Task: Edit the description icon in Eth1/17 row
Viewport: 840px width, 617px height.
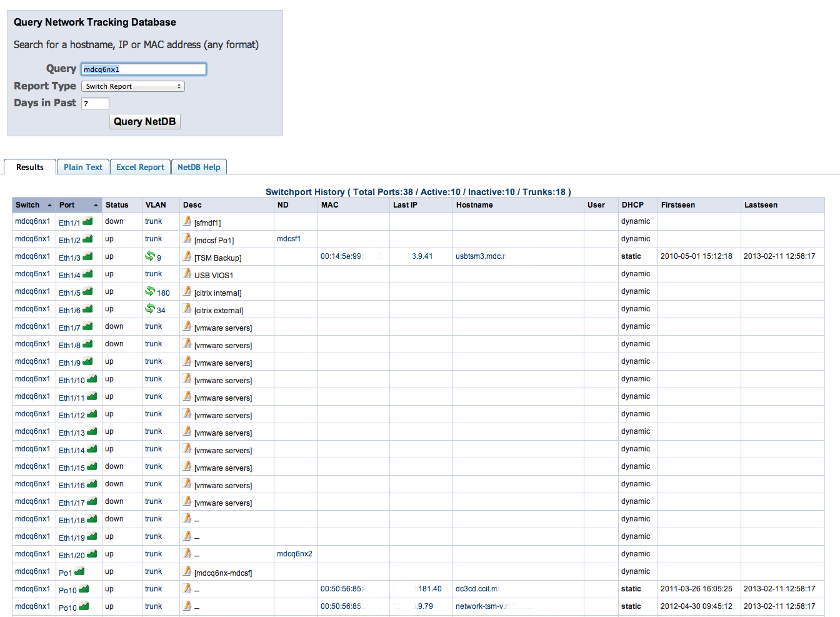Action: click(x=187, y=501)
